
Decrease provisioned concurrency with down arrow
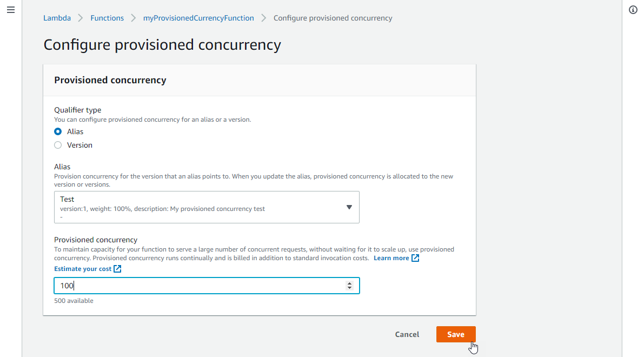[x=349, y=288]
